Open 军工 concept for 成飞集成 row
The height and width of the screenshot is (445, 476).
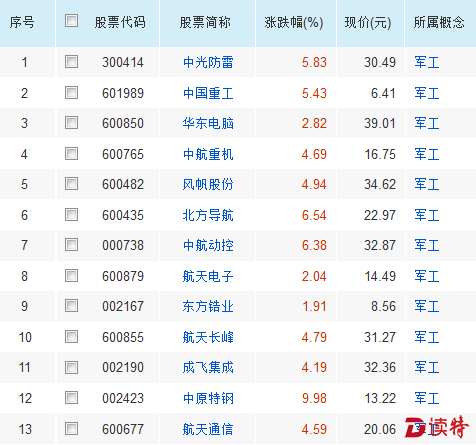[x=427, y=367]
